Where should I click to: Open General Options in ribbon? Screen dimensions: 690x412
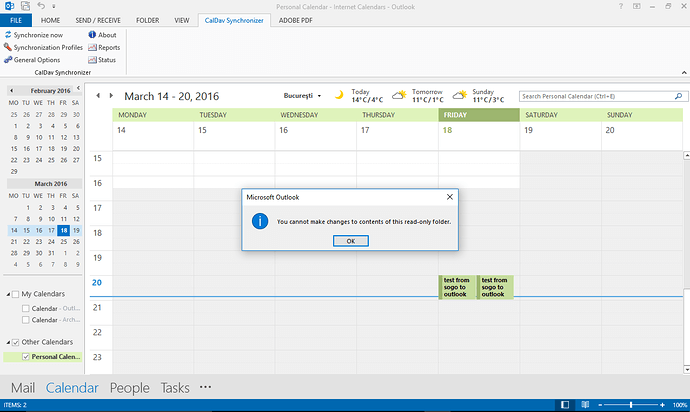pos(32,59)
